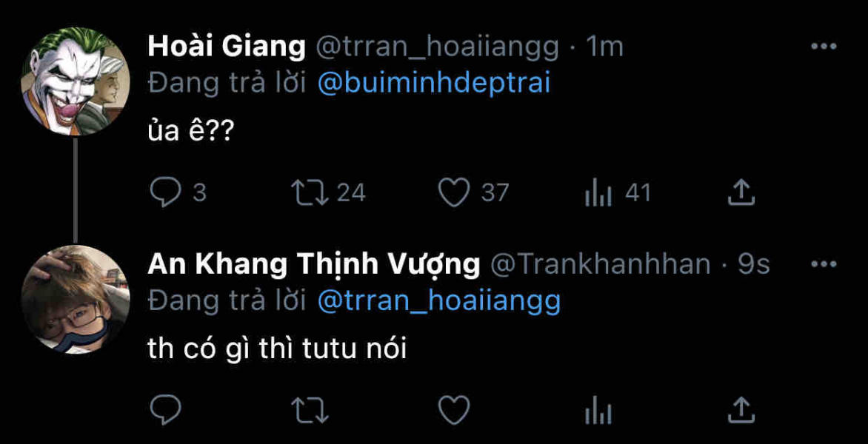Open An Khang Thịnh Vượng's profile name
The width and height of the screenshot is (868, 444).
pyautogui.click(x=314, y=264)
